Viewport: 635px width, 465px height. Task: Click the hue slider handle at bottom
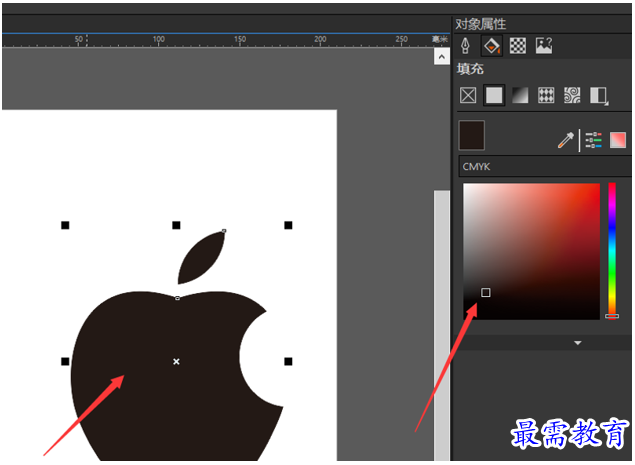pos(612,316)
